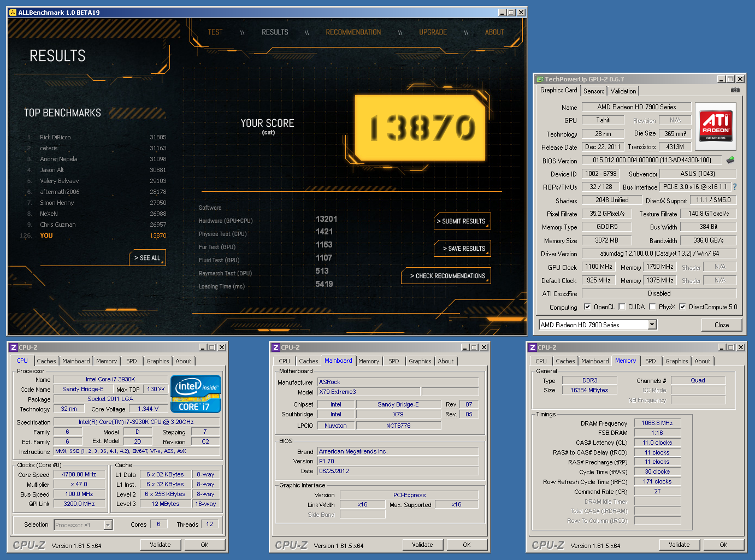Click the Memory Size 3072 MB field

[606, 240]
